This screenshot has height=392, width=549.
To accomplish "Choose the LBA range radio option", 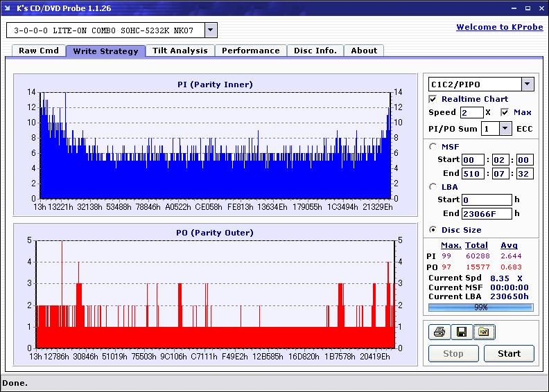I will click(x=433, y=186).
